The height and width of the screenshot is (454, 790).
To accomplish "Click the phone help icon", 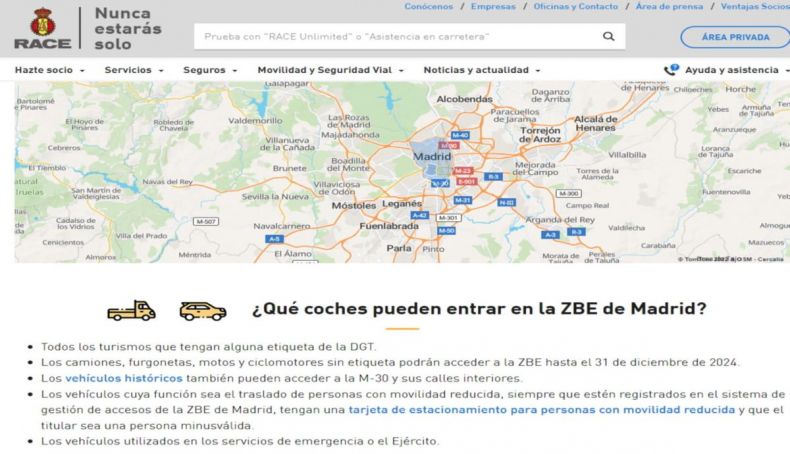I will tap(671, 70).
